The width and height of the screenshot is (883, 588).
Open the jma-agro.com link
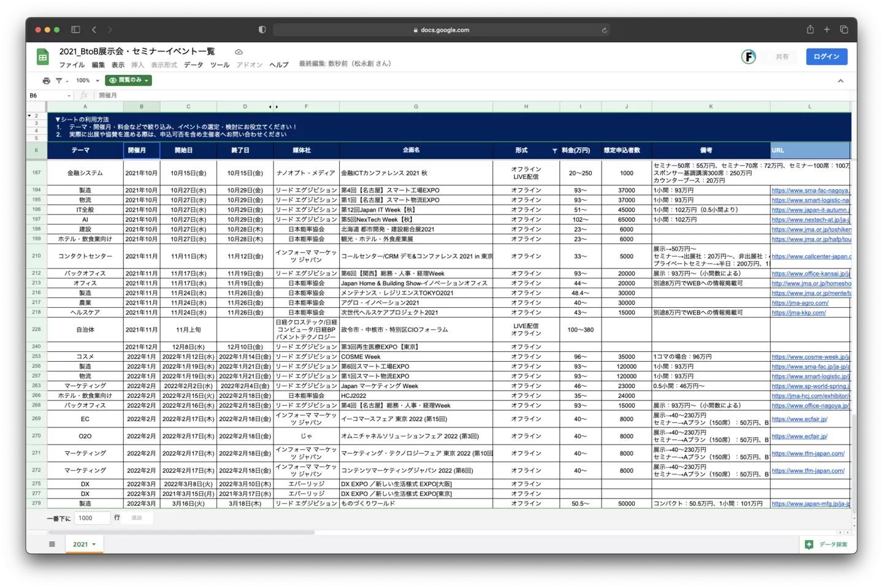pos(800,304)
